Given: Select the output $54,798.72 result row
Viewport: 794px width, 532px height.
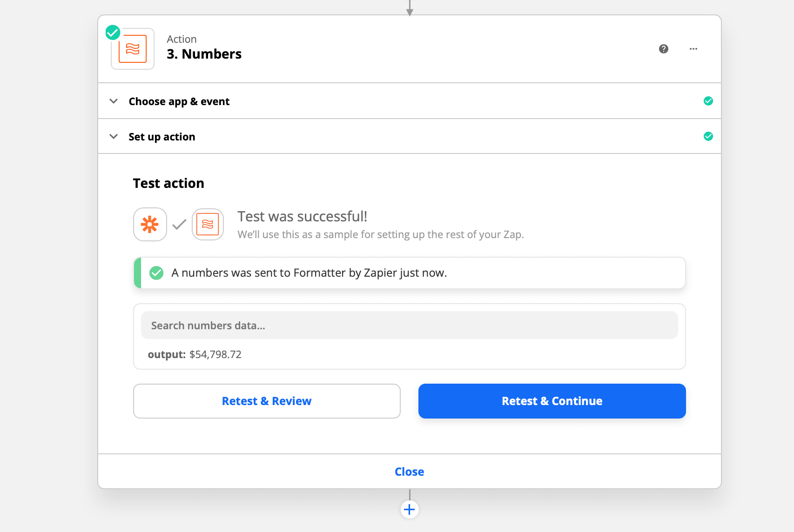Looking at the screenshot, I should tap(195, 354).
